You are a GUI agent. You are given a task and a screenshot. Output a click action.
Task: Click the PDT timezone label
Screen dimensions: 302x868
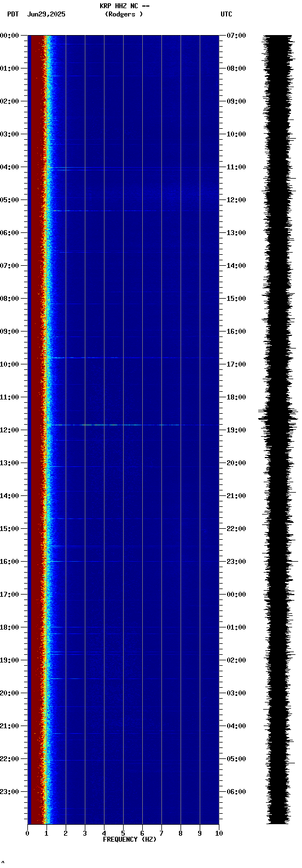[13, 14]
